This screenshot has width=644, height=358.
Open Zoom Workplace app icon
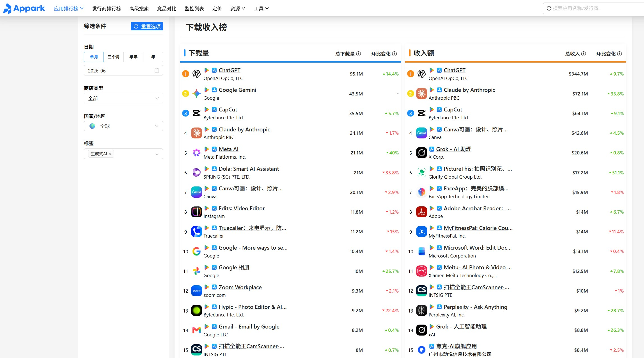click(196, 291)
